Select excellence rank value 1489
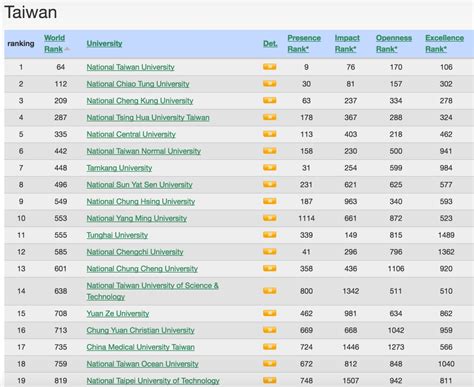 (446, 235)
